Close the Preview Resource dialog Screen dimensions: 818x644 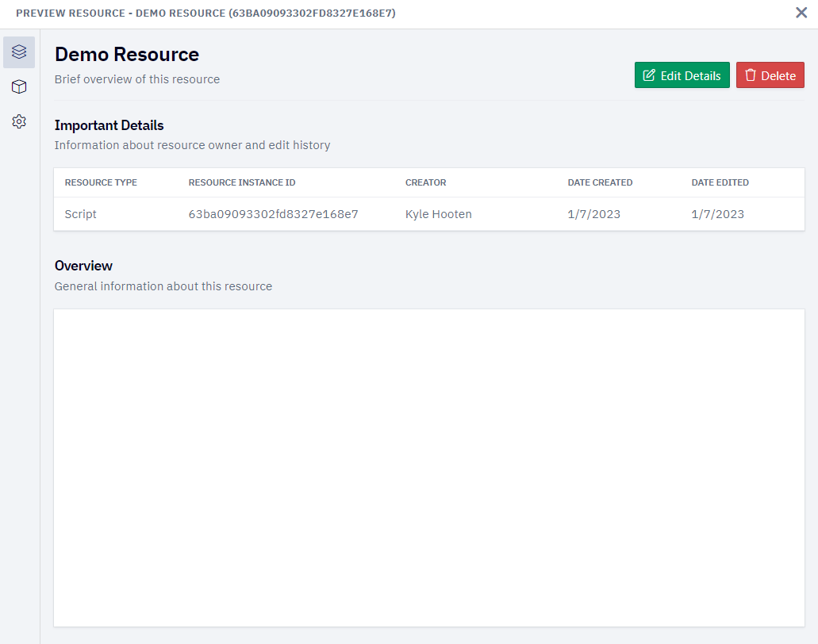click(x=801, y=13)
